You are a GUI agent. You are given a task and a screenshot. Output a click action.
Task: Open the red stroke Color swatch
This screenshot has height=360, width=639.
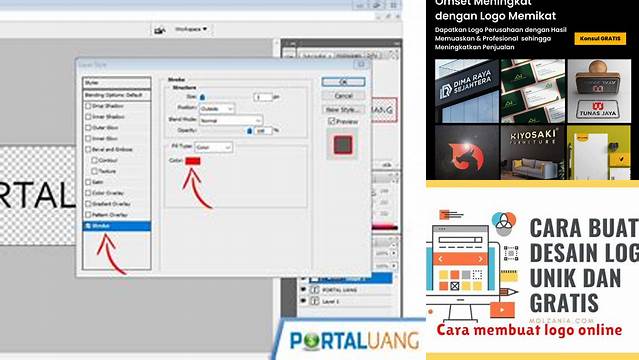tap(193, 161)
